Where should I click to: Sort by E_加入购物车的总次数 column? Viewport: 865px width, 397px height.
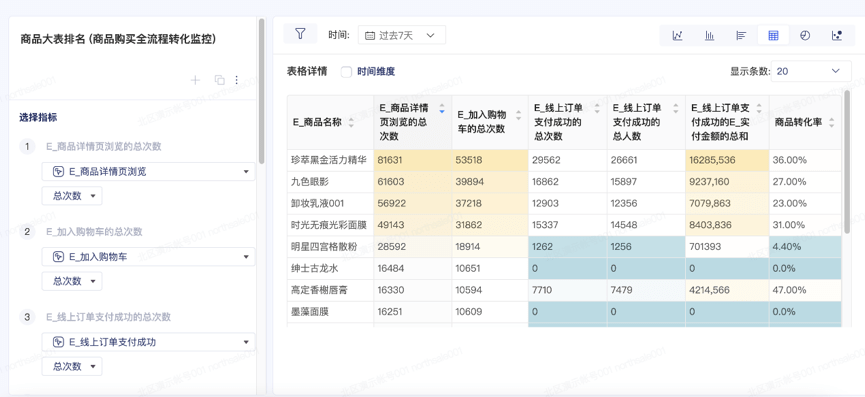click(x=518, y=115)
